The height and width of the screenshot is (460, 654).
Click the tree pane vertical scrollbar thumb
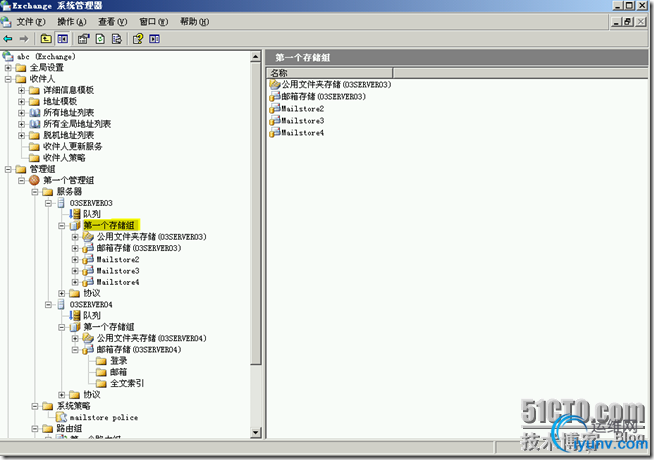coord(256,214)
